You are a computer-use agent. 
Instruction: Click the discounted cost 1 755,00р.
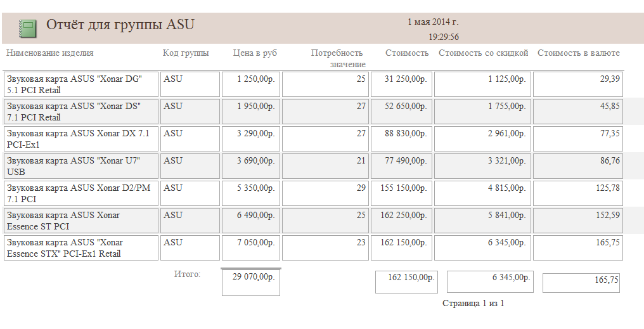[482, 112]
